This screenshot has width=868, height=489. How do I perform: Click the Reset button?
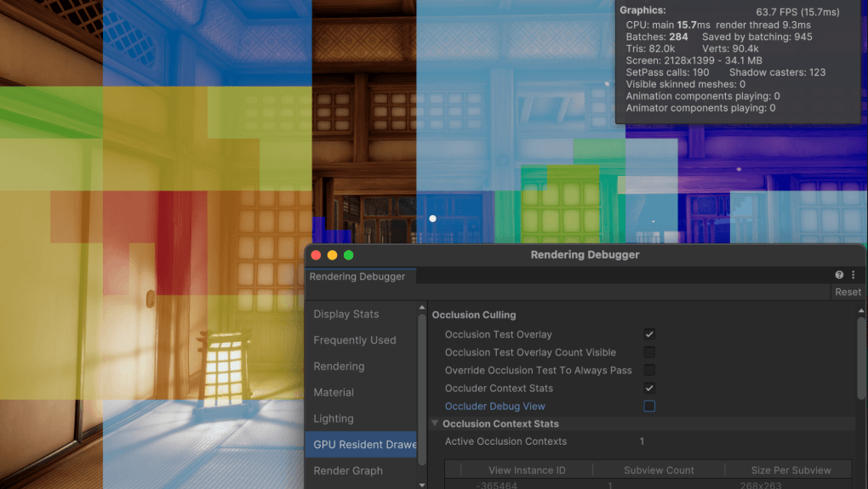(848, 292)
